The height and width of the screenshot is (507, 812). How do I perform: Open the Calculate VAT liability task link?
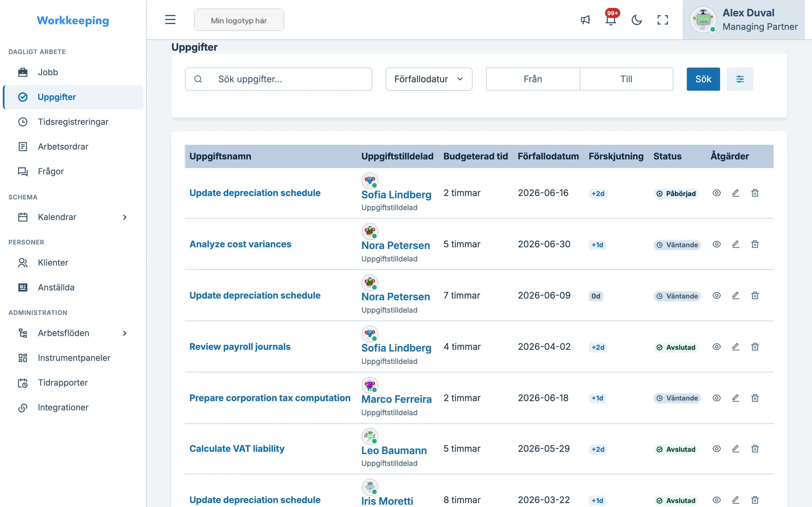(237, 449)
